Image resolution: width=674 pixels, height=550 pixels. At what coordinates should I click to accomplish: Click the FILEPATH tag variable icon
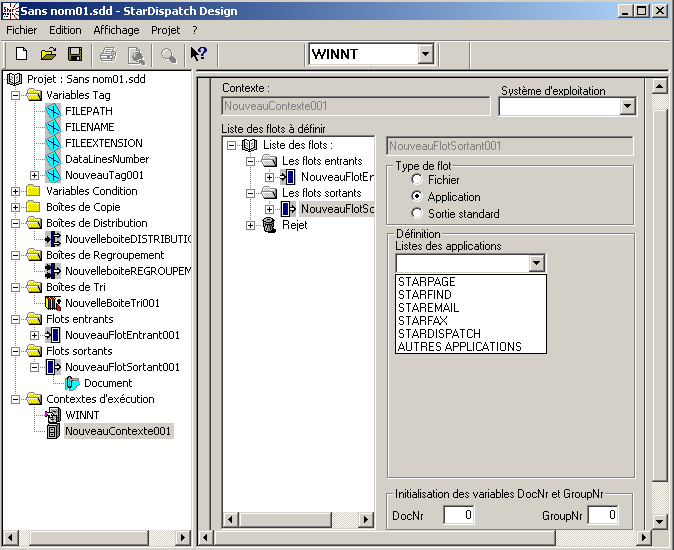pyautogui.click(x=53, y=111)
